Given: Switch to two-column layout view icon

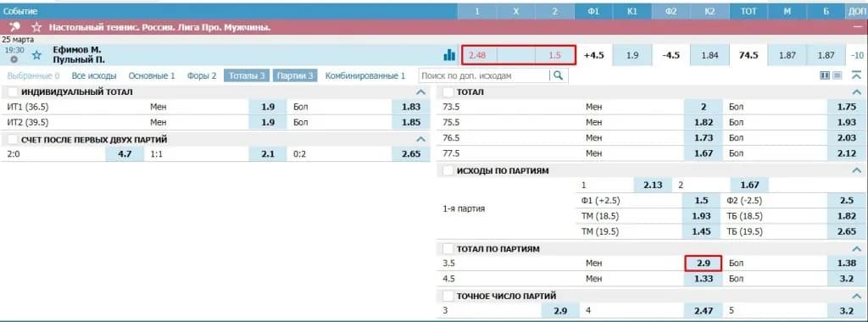Looking at the screenshot, I should point(825,75).
